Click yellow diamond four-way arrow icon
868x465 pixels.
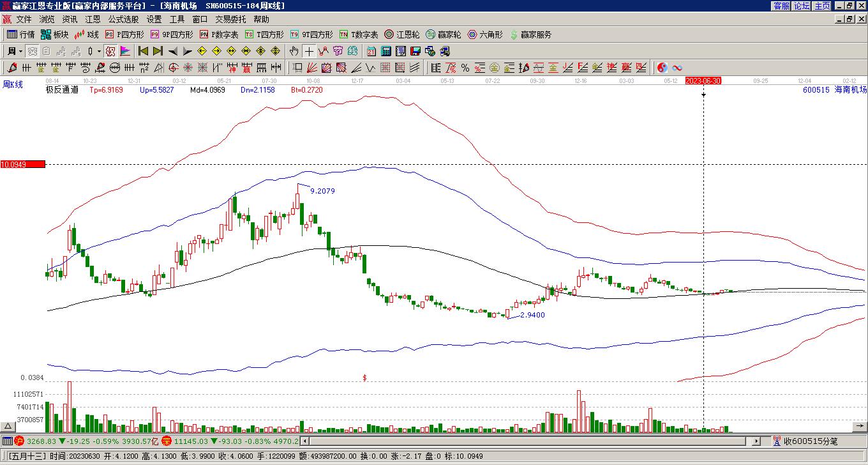(261, 51)
